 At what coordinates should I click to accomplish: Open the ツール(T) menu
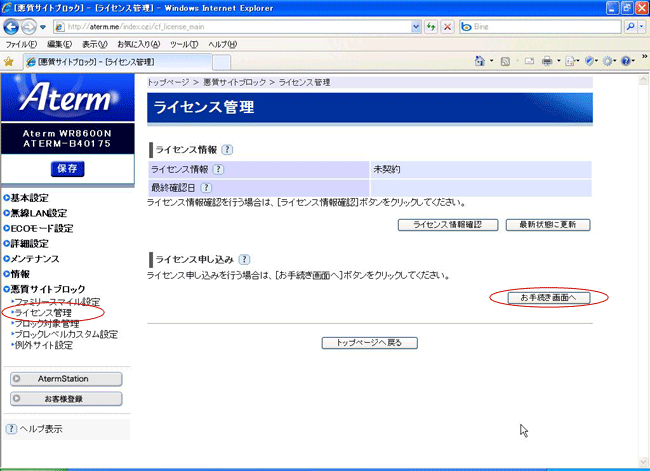tap(184, 44)
